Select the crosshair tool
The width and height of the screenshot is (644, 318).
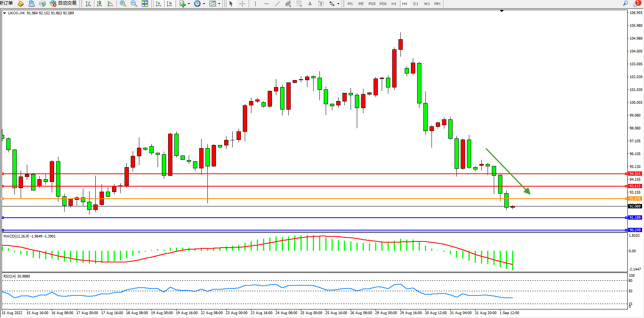[242, 4]
